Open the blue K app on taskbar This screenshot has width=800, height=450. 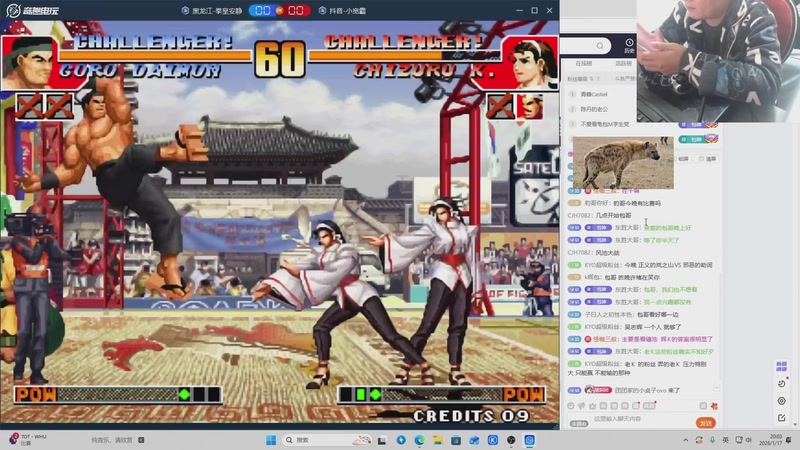[493, 440]
